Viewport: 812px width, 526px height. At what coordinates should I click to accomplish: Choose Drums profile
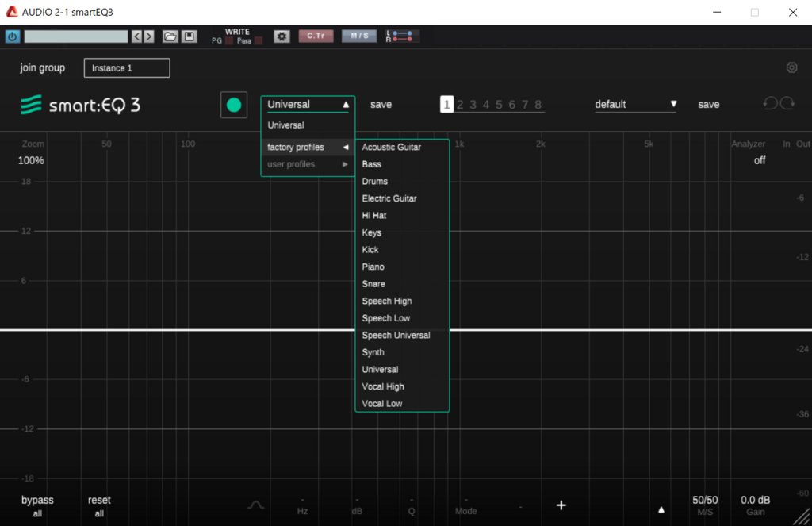tap(402, 182)
